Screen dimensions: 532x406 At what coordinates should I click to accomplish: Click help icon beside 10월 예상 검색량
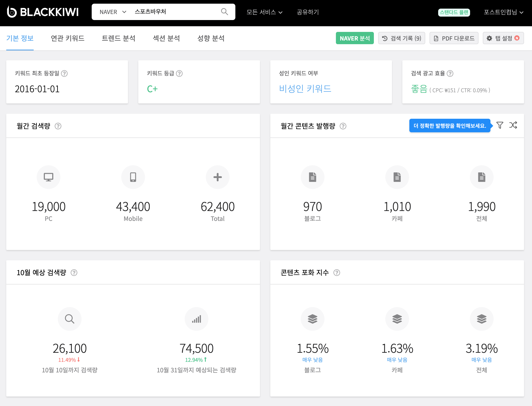[x=74, y=273]
